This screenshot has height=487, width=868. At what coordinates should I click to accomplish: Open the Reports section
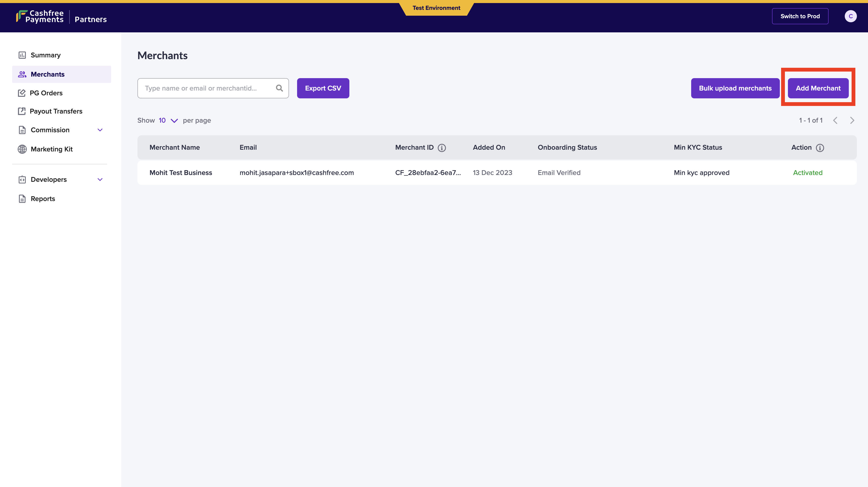coord(43,199)
